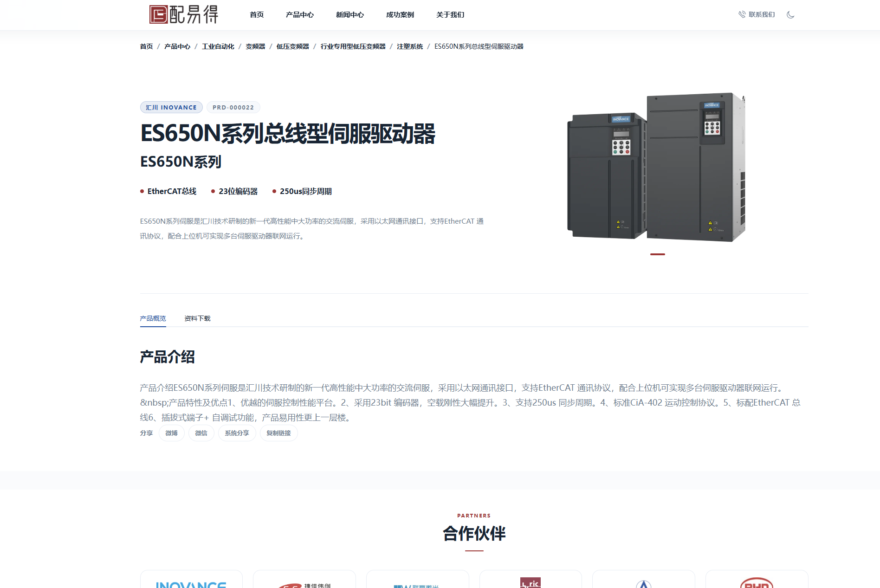The height and width of the screenshot is (588, 880).
Task: Click the 250us同步周期 feature bullet
Action: click(x=302, y=191)
